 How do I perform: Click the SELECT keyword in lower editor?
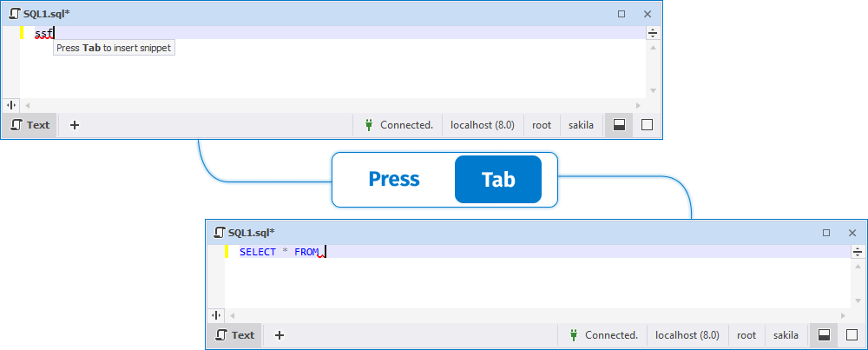[x=258, y=252]
